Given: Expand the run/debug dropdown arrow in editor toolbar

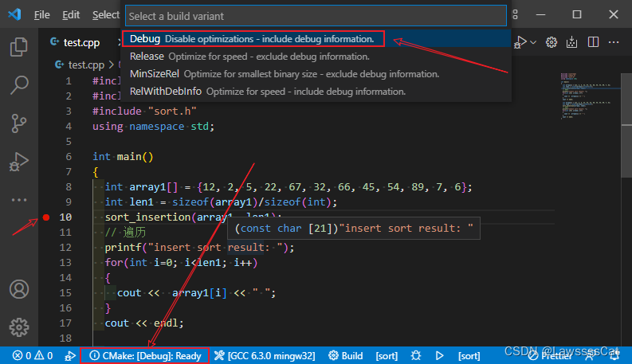Looking at the screenshot, I should 533,42.
